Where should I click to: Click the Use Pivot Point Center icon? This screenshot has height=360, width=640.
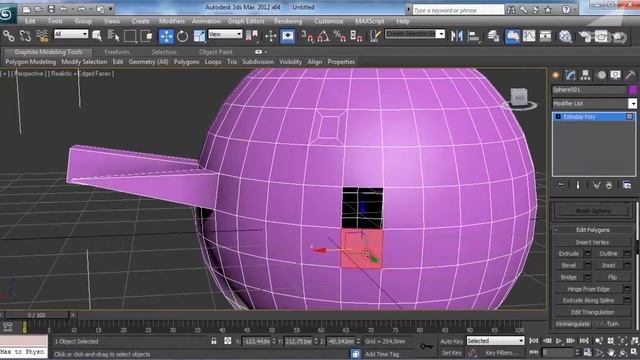tap(253, 36)
